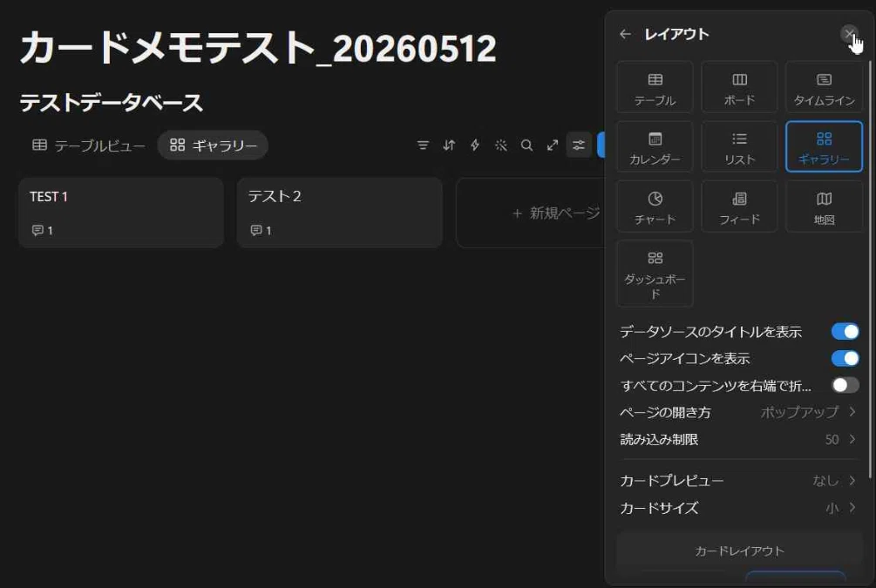Toggle ページアイコンを表示 switch
The width and height of the screenshot is (876, 588).
point(845,359)
